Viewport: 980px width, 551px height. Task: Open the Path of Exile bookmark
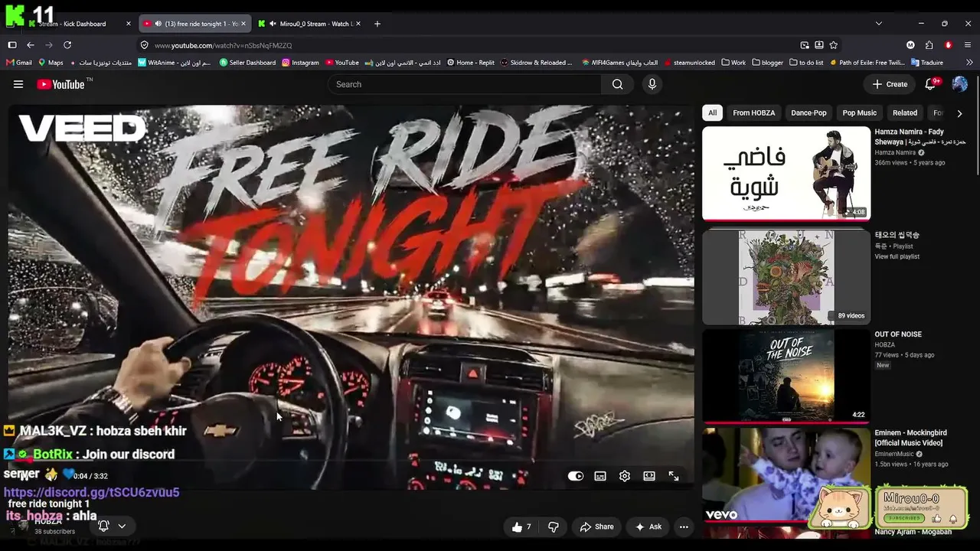pos(867,63)
